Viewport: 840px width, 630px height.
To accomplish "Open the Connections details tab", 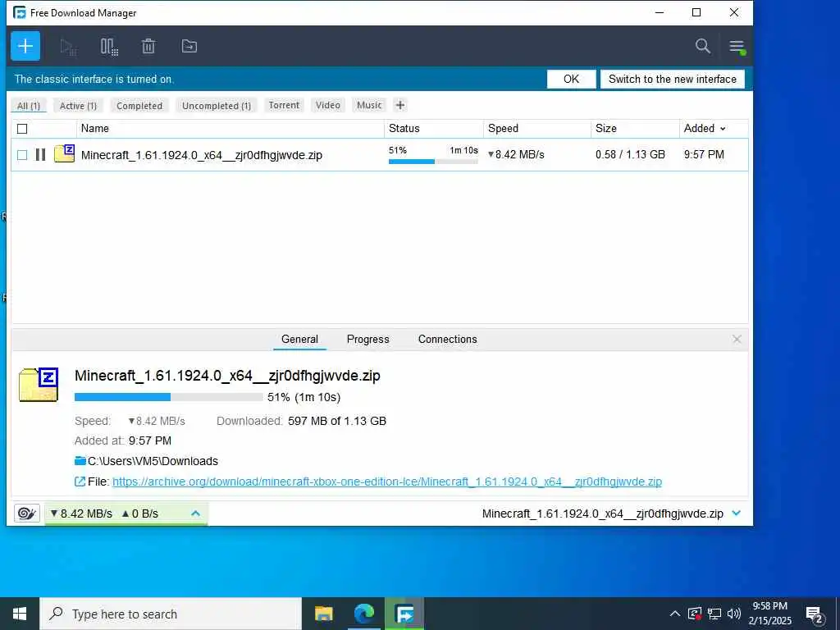I will click(447, 339).
